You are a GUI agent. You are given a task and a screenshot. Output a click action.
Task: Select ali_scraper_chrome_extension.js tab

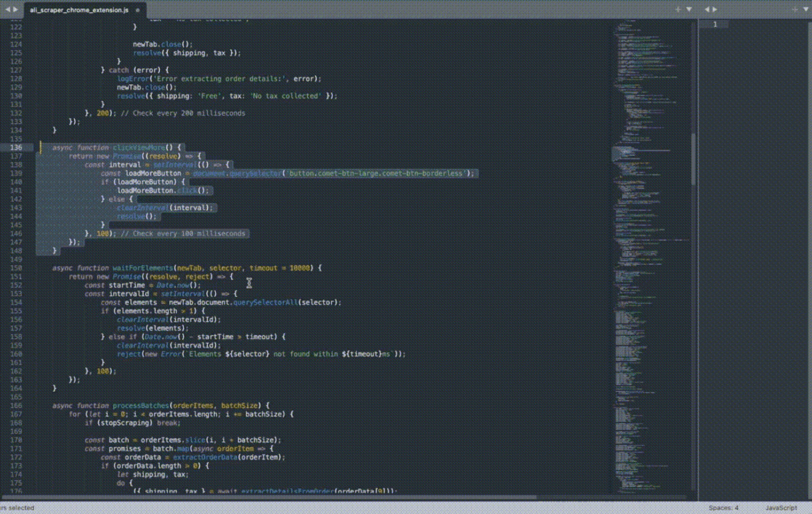click(x=79, y=10)
